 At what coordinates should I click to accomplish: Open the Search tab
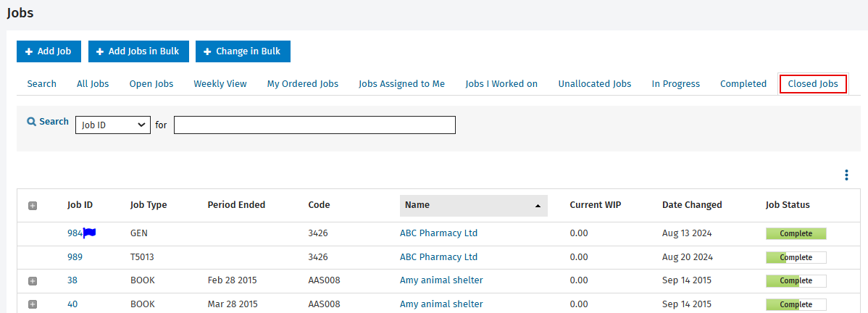pos(41,84)
